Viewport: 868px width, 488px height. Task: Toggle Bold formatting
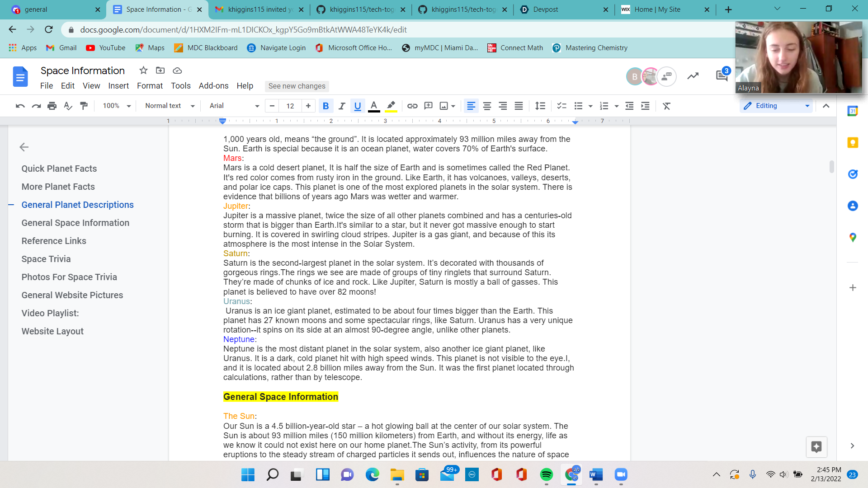(325, 106)
